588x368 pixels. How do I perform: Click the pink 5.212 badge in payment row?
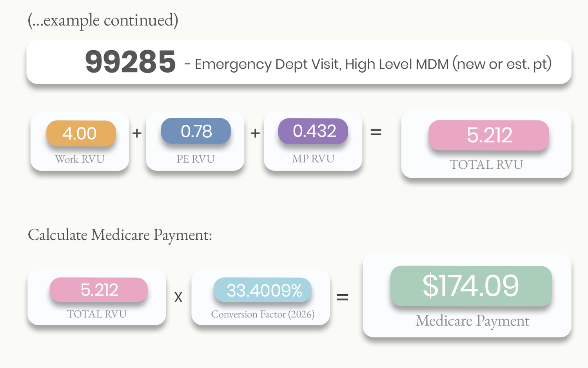99,290
